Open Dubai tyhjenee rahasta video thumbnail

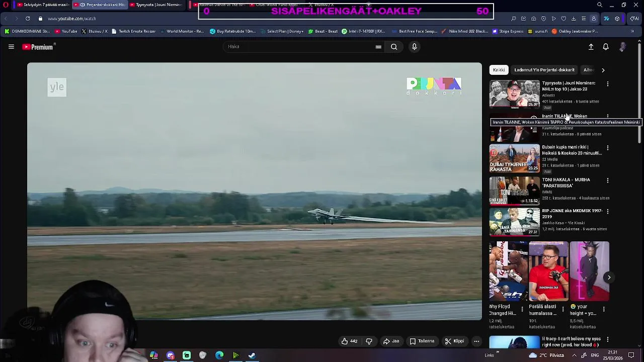514,158
